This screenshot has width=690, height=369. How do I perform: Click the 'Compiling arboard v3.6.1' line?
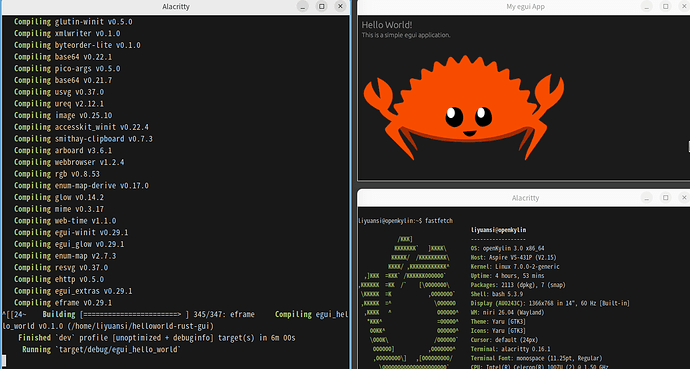point(63,150)
